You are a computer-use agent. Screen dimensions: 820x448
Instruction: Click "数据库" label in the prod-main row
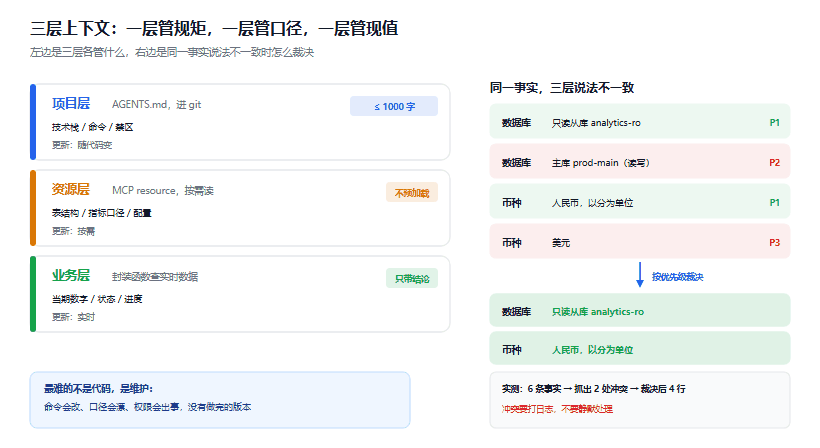click(x=516, y=163)
